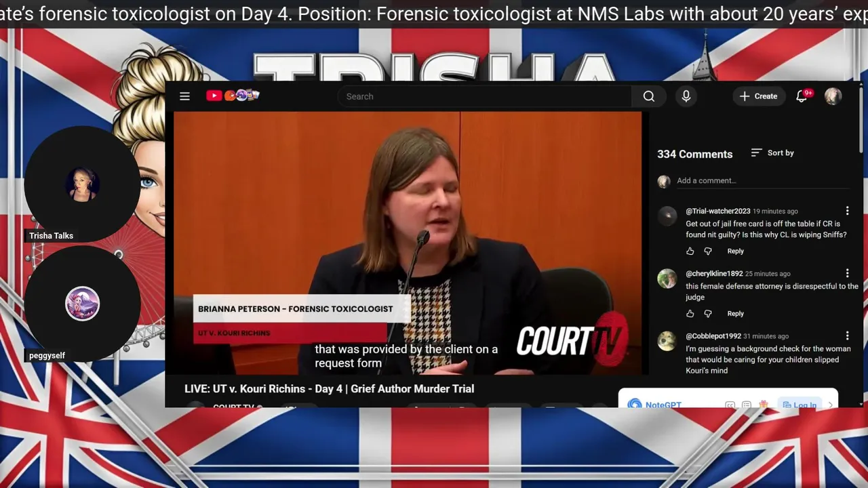Click the 25 minutes ago timestamp
Image resolution: width=868 pixels, height=488 pixels.
768,274
